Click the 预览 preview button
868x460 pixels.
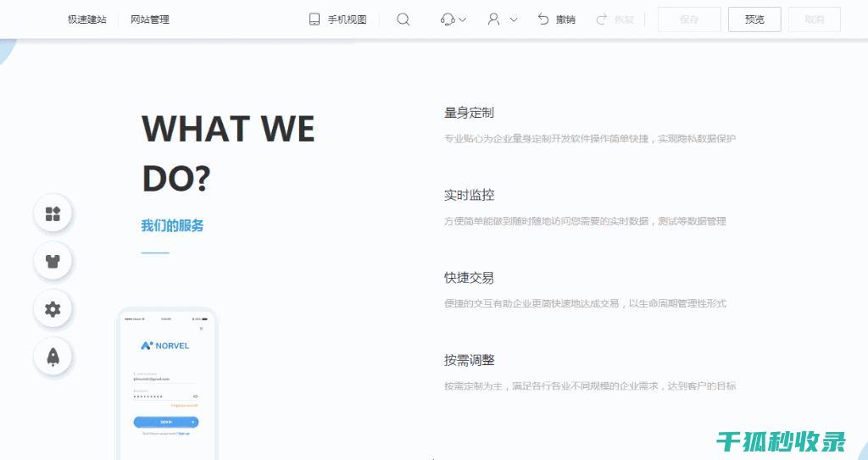[754, 19]
